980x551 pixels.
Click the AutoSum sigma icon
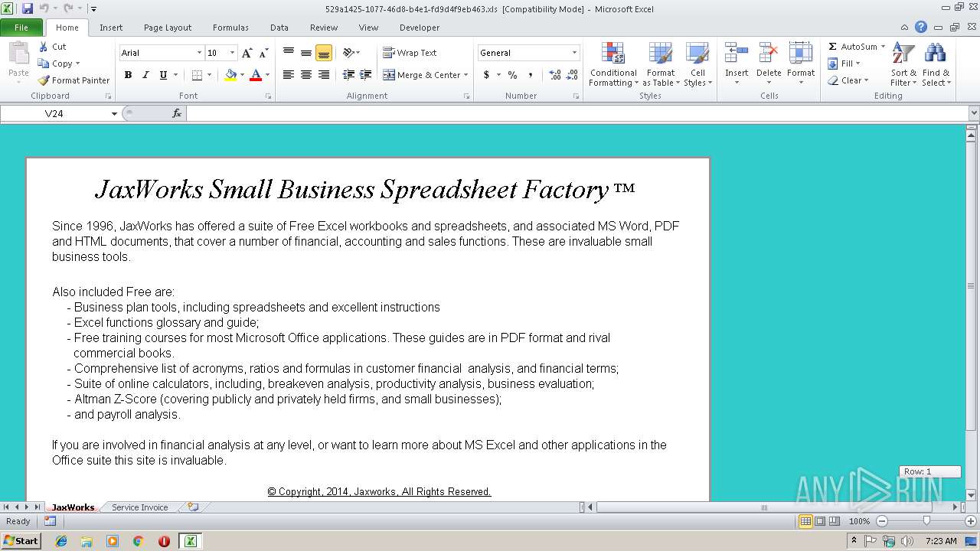pyautogui.click(x=832, y=47)
